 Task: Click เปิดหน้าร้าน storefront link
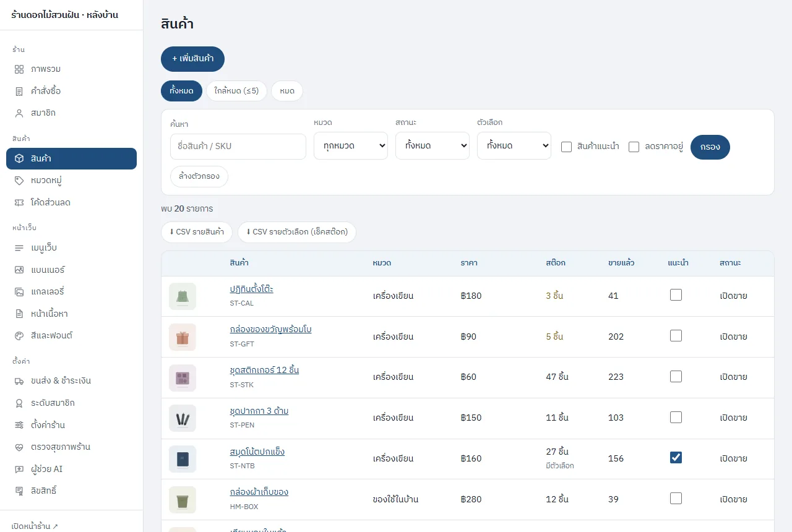35,526
